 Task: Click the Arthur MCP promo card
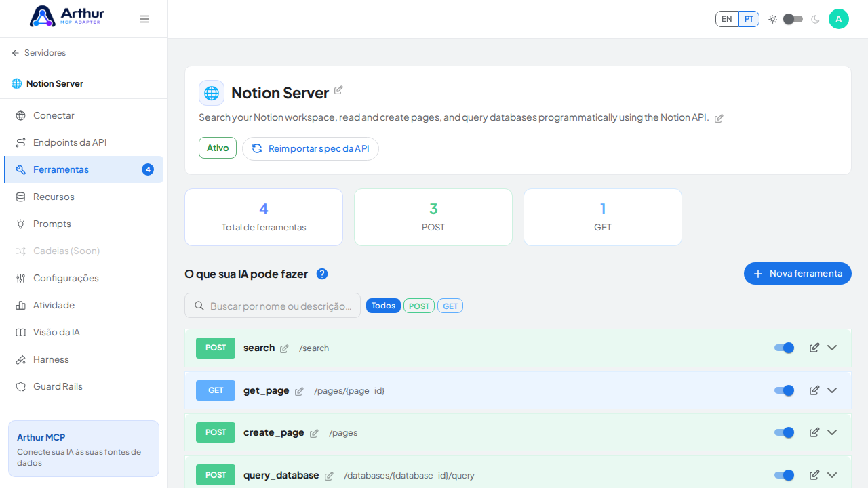pos(83,449)
